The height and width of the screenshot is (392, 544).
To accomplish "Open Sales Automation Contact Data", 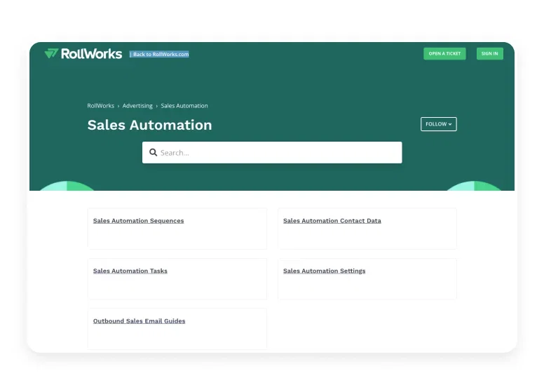I will [x=332, y=221].
